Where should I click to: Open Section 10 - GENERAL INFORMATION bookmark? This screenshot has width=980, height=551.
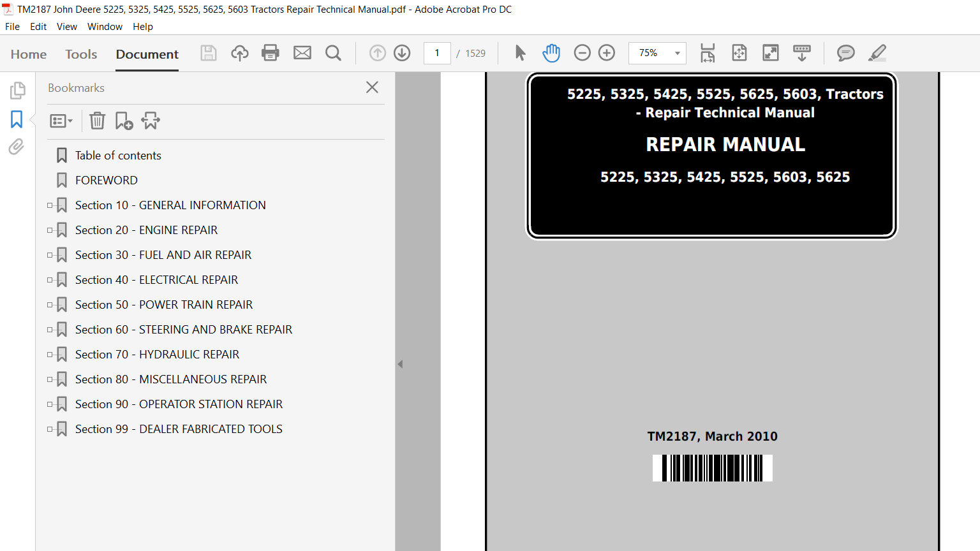pos(170,205)
